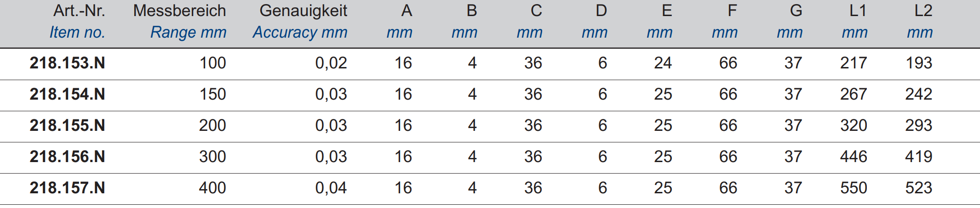This screenshot has height=208, width=980.
Task: Click the L1 value 267
Action: click(854, 94)
